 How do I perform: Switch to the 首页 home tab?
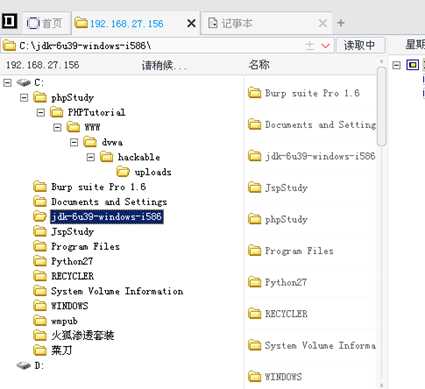point(45,23)
